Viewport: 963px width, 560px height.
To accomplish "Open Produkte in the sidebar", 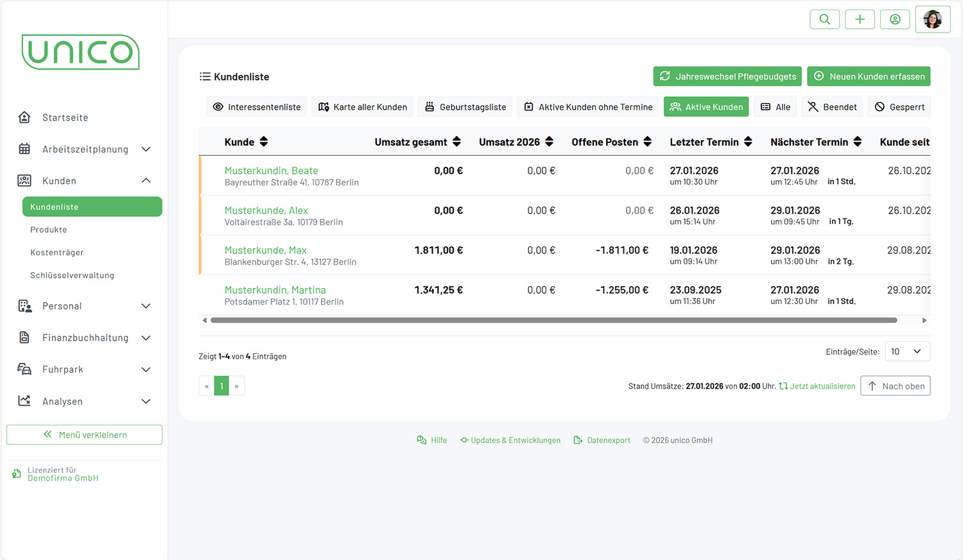I will point(49,230).
